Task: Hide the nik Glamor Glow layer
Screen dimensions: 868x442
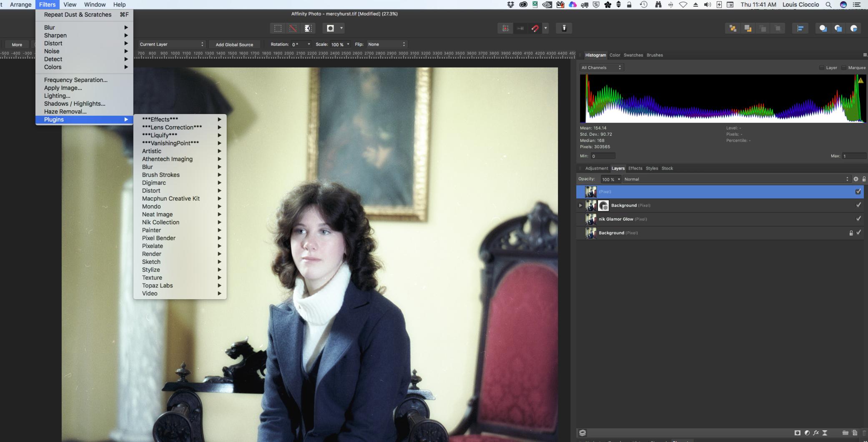Action: [858, 219]
